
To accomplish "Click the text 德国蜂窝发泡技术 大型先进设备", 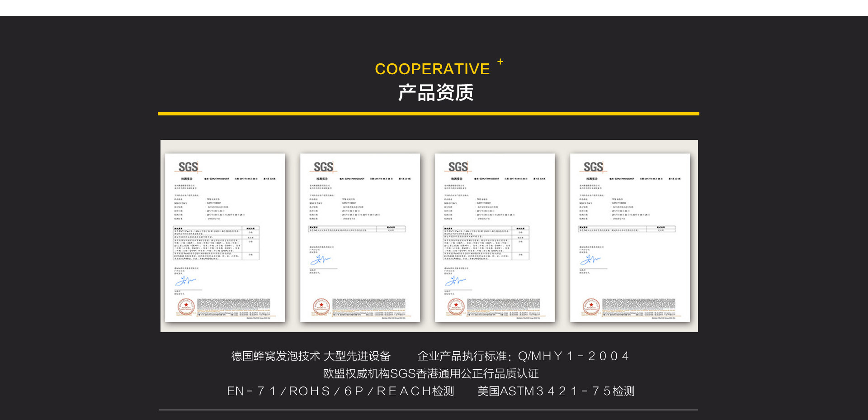I will [x=311, y=356].
